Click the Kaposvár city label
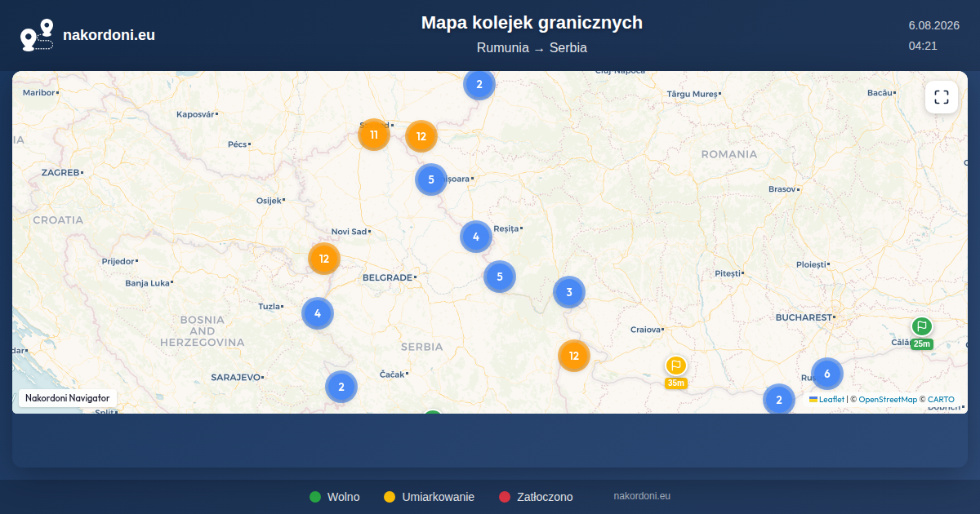Screen dimensions: 980x514 tap(195, 114)
